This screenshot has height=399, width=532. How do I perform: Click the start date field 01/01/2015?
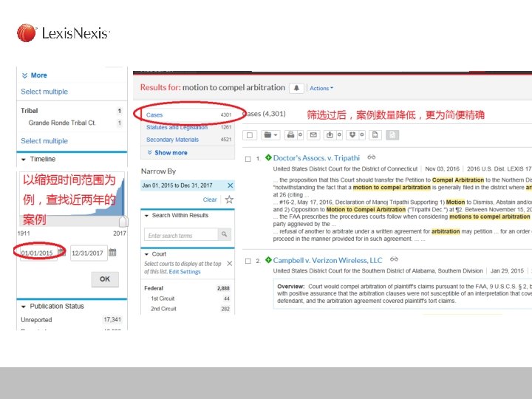(38, 253)
